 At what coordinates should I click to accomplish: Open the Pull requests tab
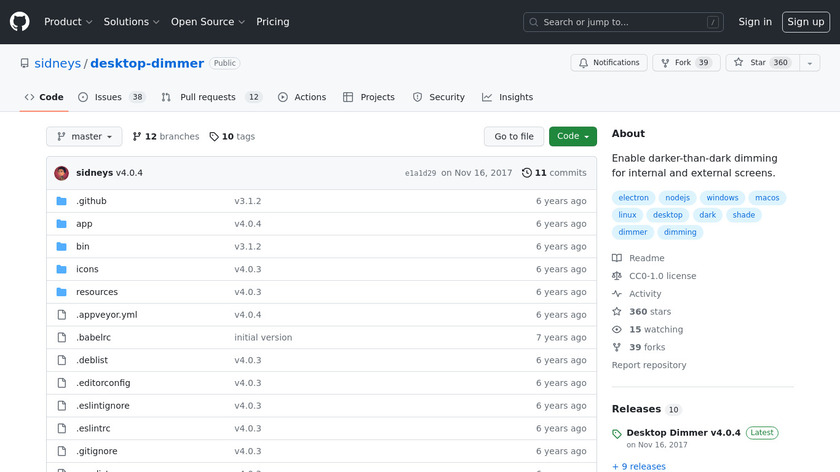tap(211, 97)
